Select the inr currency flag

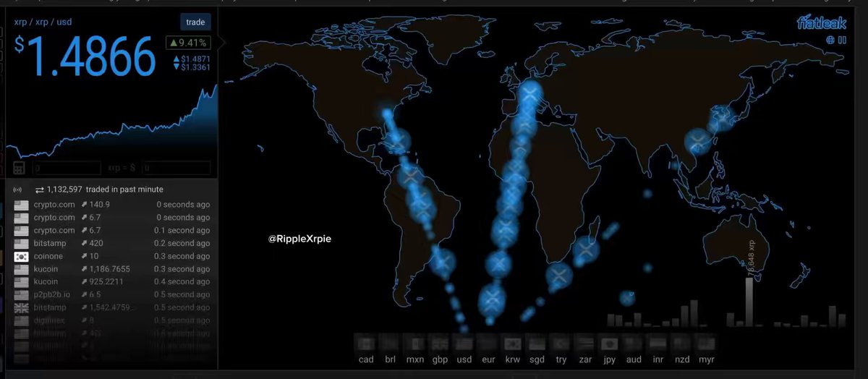point(658,344)
